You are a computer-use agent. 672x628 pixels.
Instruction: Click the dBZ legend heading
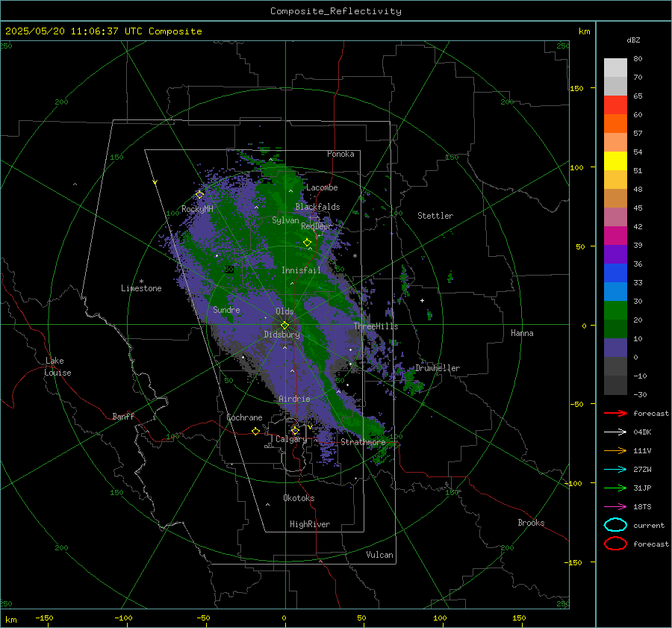point(633,40)
